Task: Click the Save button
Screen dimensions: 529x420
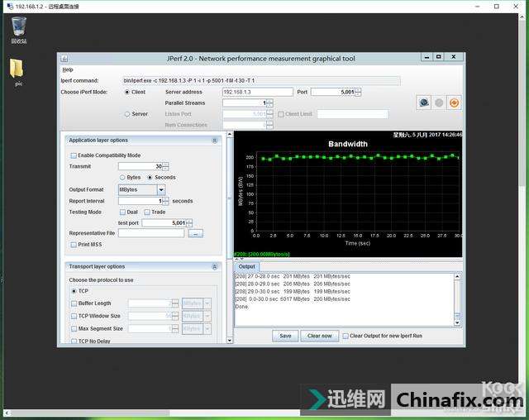Action: (285, 336)
